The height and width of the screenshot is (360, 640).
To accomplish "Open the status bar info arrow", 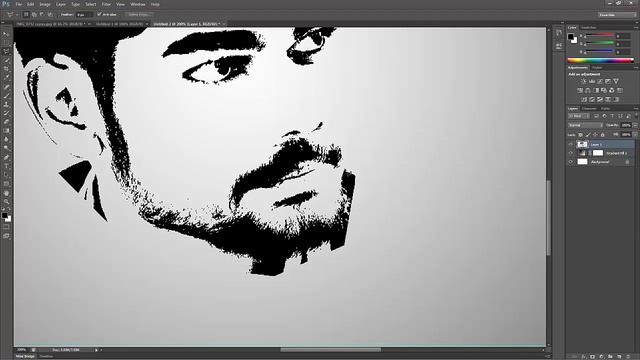I will click(x=96, y=350).
